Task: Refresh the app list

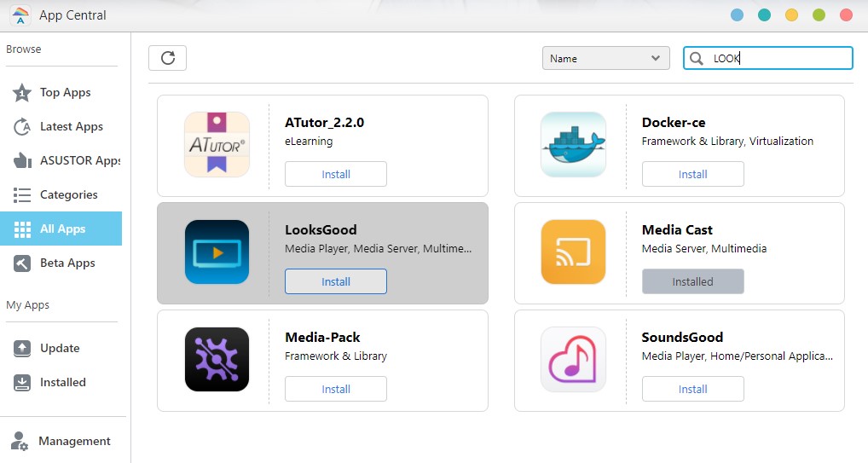Action: coord(168,58)
